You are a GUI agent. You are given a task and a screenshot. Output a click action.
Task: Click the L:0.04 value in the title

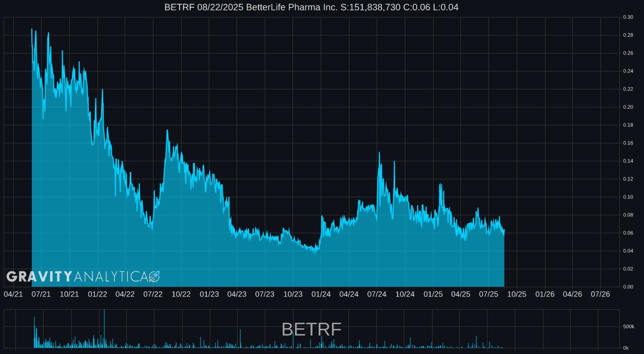coord(446,7)
